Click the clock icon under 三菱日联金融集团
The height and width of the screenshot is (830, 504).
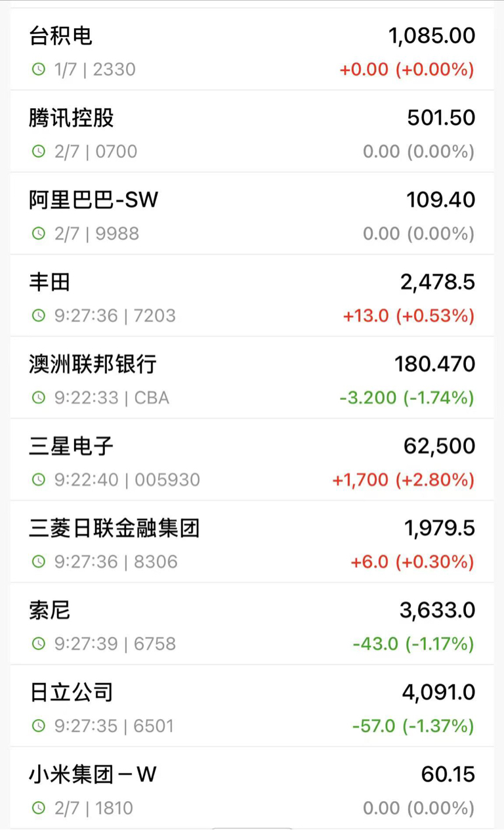(x=39, y=562)
